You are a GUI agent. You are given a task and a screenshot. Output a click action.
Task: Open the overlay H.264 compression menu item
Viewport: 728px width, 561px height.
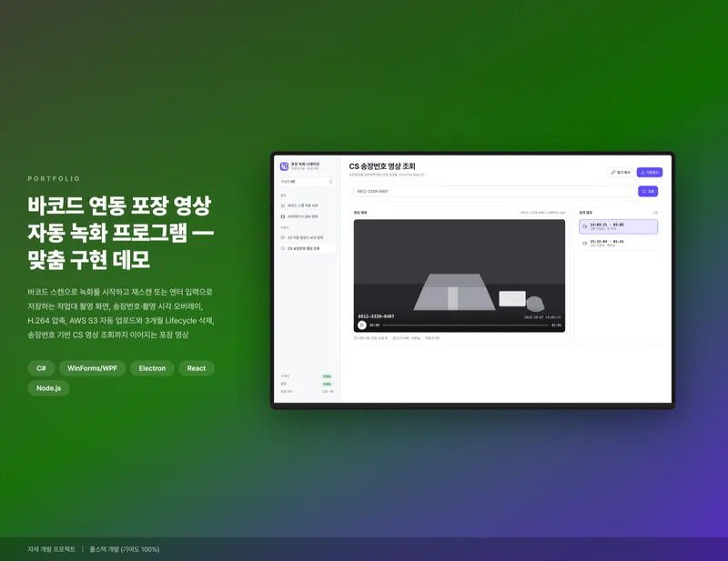pyautogui.click(x=307, y=216)
